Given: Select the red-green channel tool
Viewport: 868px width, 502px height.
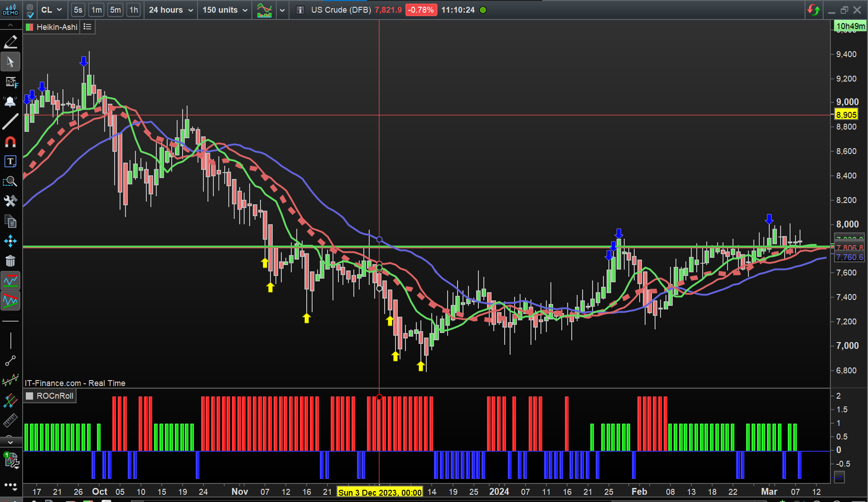Looking at the screenshot, I should click(x=10, y=401).
